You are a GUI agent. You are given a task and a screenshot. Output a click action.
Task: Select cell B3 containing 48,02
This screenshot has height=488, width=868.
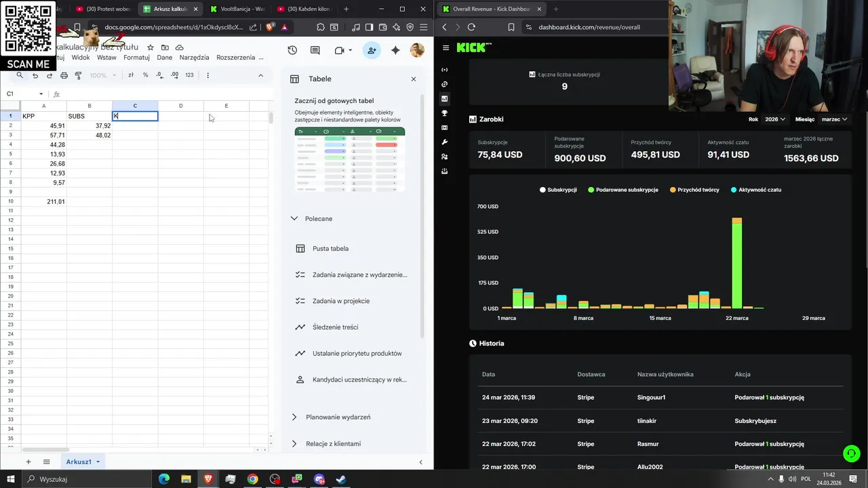pyautogui.click(x=89, y=136)
